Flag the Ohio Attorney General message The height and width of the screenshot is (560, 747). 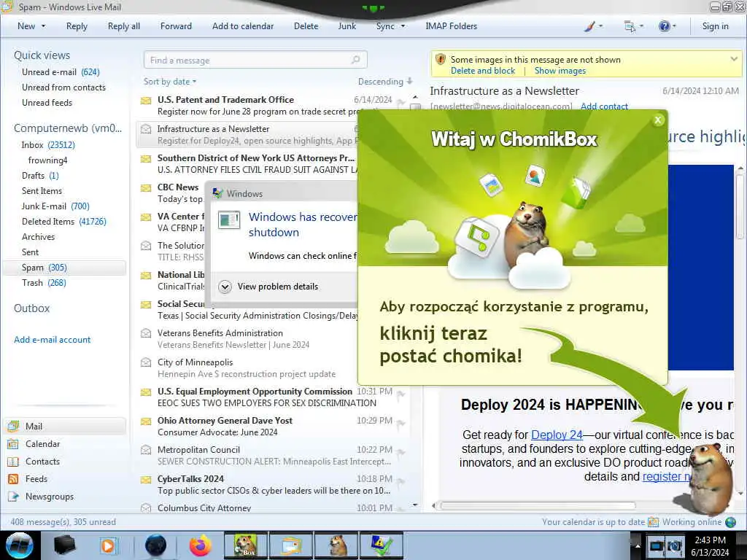[x=401, y=424]
